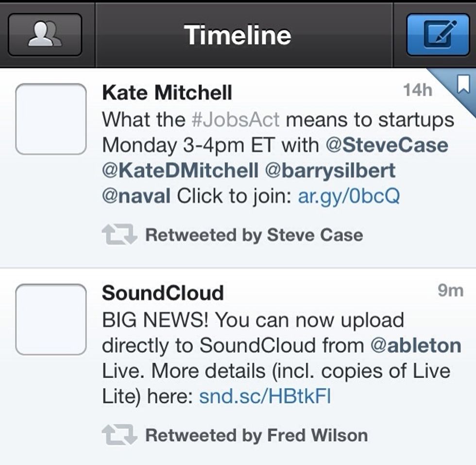The height and width of the screenshot is (465, 476).
Task: Open the @barrysilbert mention
Action: pos(330,171)
